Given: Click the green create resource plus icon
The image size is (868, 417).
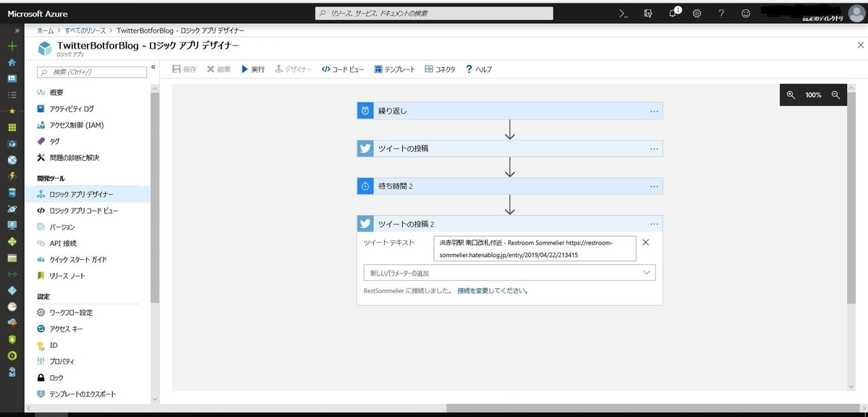Looking at the screenshot, I should click(x=12, y=46).
